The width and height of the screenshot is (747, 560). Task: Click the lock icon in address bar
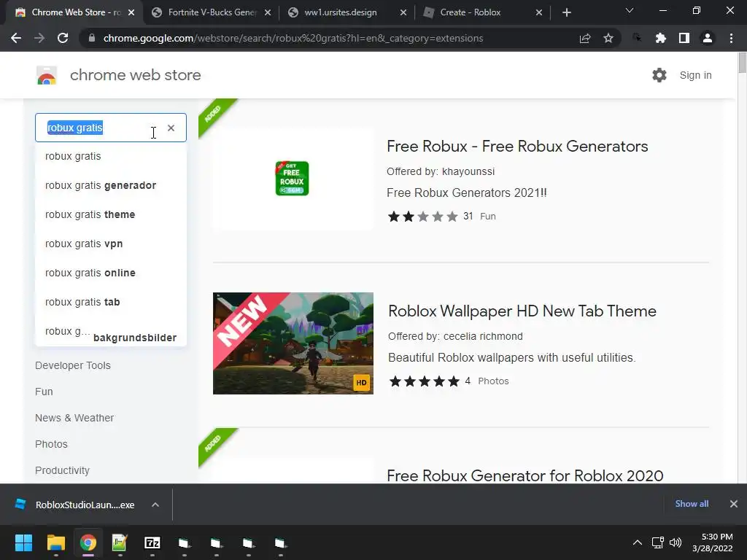pyautogui.click(x=91, y=38)
